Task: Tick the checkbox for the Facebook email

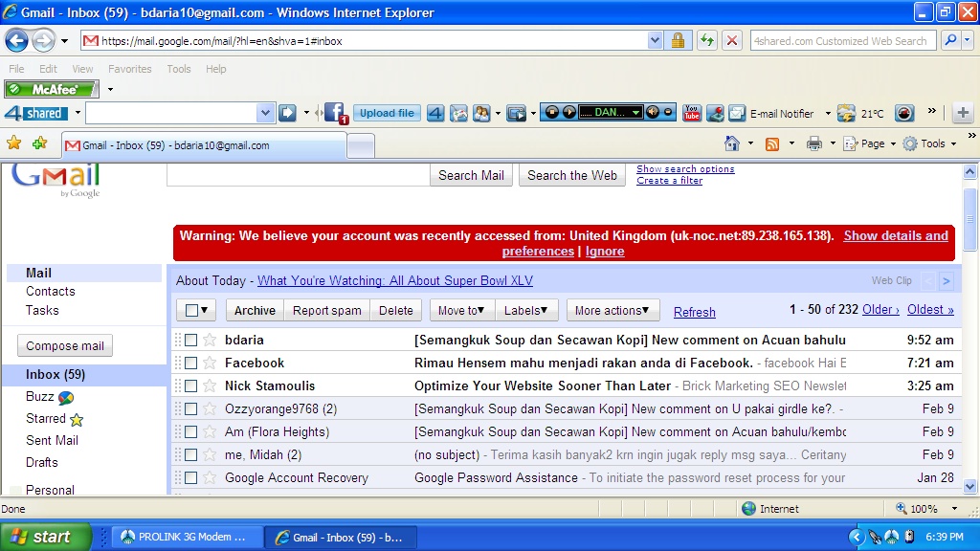Action: pyautogui.click(x=191, y=363)
